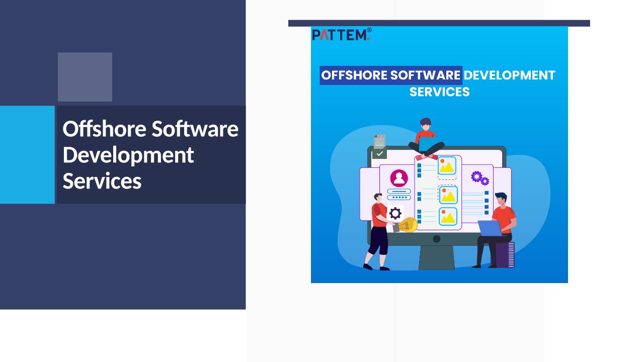Select the bottom picture placeholder icon
644x362 pixels.
[x=447, y=216]
